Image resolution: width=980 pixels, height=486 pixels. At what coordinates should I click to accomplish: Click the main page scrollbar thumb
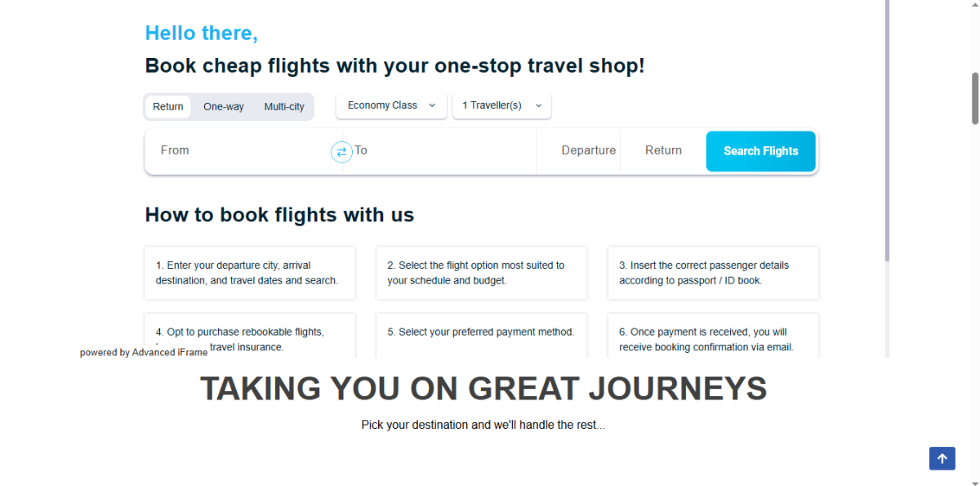pyautogui.click(x=975, y=98)
